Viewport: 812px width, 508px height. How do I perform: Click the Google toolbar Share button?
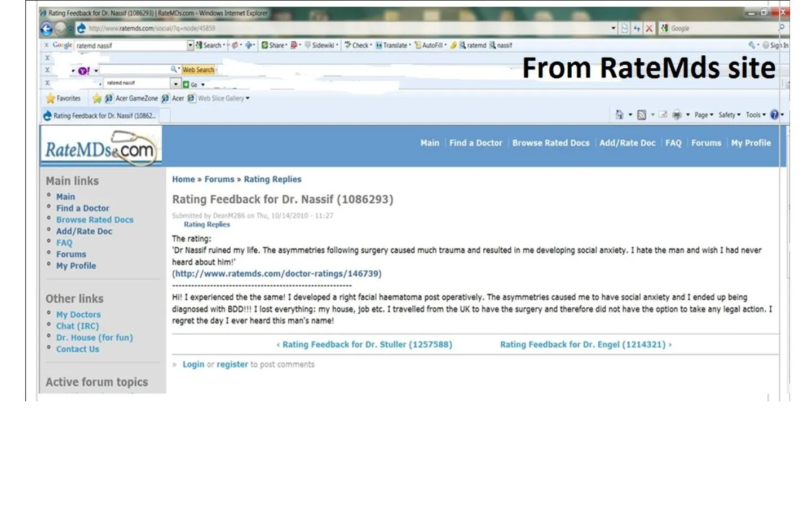[x=273, y=45]
